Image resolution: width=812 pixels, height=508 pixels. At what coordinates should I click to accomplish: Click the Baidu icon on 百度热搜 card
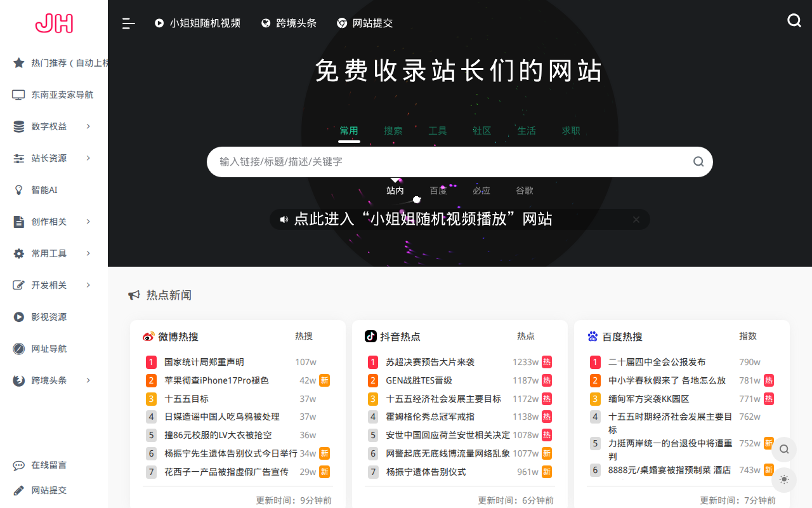593,335
